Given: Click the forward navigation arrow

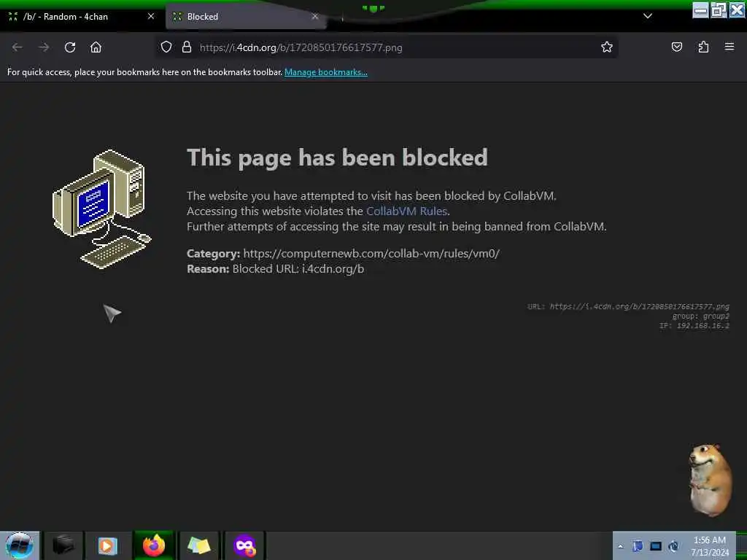Looking at the screenshot, I should coord(44,47).
